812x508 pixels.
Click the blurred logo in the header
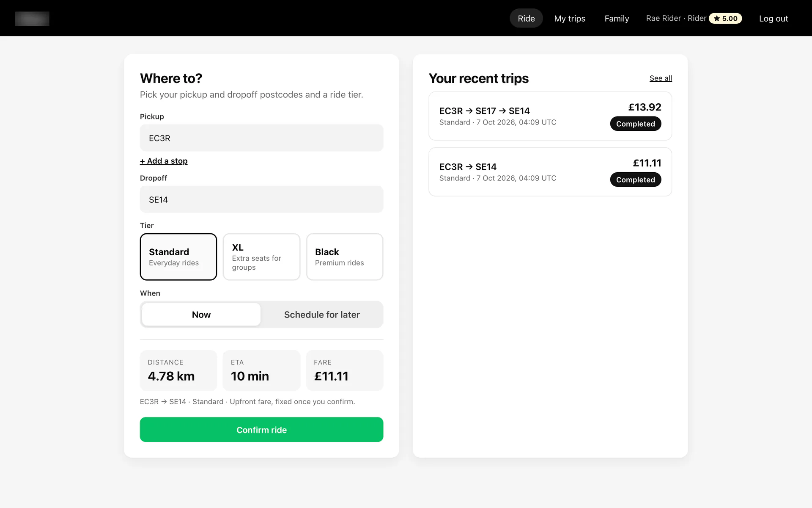(x=32, y=19)
